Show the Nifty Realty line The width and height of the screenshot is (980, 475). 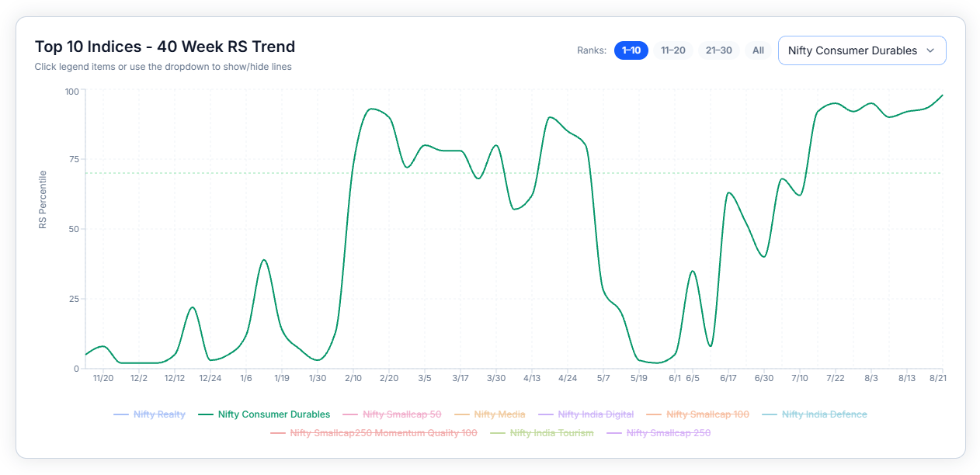point(149,414)
